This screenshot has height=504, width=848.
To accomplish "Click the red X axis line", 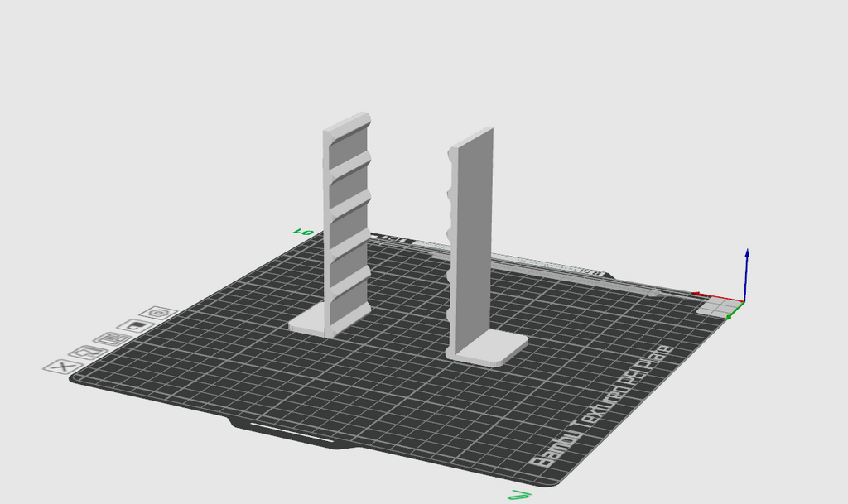I will tap(718, 296).
